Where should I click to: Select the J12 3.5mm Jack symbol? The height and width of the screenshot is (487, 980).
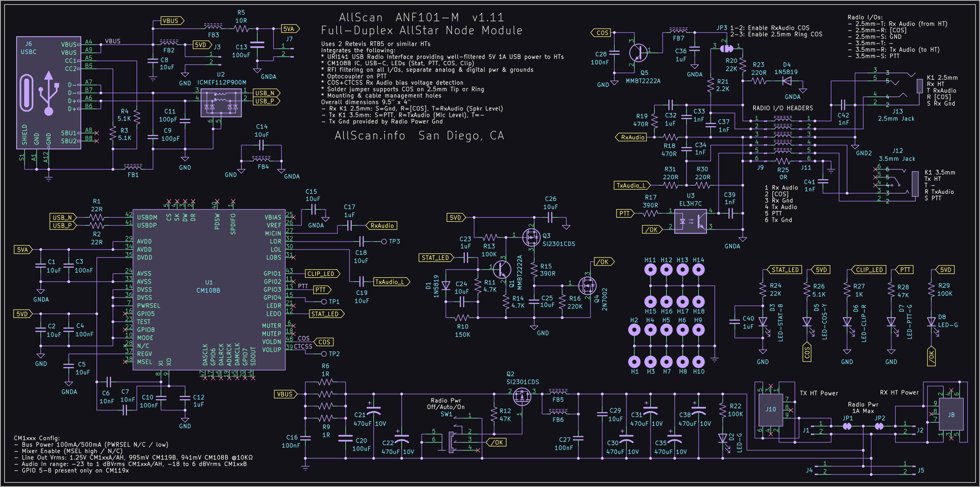[x=902, y=185]
